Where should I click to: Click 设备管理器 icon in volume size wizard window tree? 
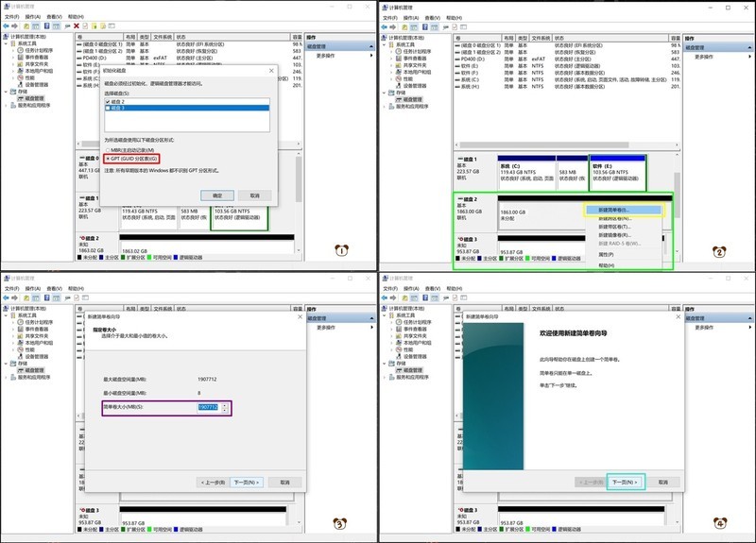pos(21,357)
